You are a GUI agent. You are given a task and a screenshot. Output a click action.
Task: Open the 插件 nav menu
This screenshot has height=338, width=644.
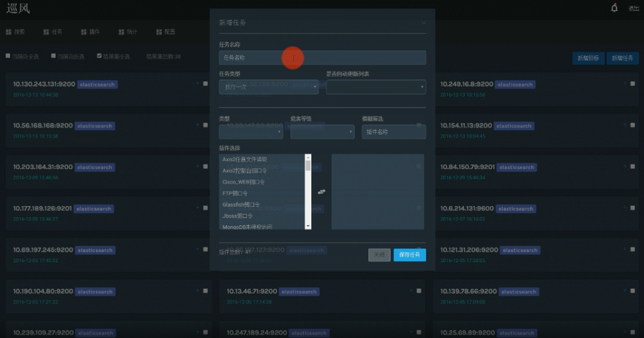[x=91, y=32]
